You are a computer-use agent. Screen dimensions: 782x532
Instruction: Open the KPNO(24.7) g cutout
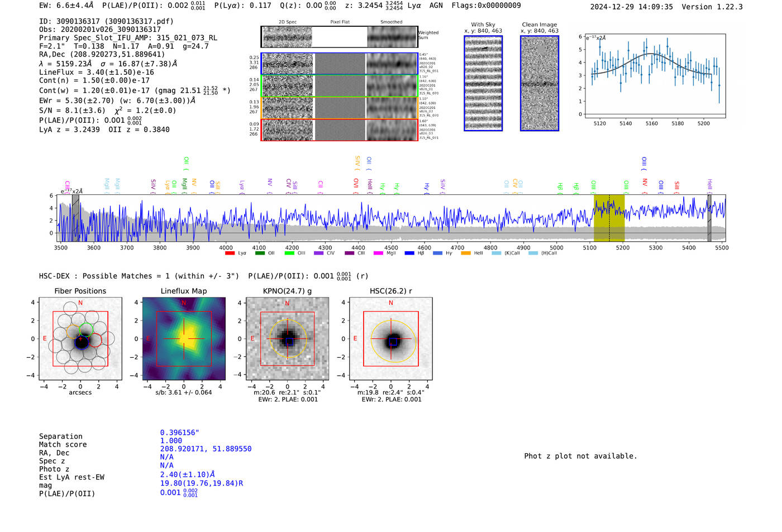pyautogui.click(x=287, y=339)
